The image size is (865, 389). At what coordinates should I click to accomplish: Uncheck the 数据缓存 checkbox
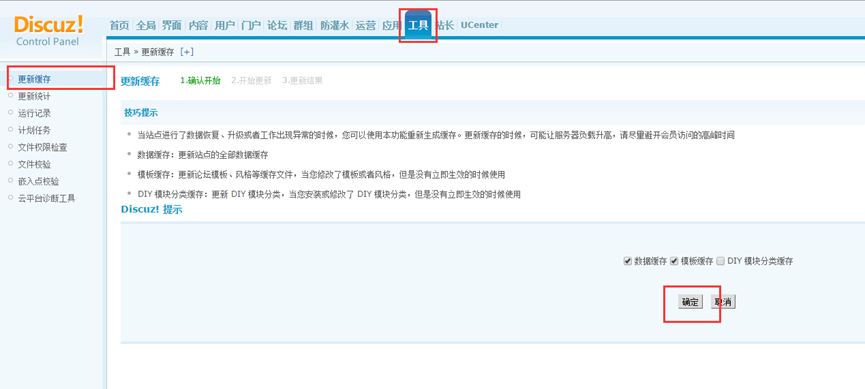[x=627, y=261]
